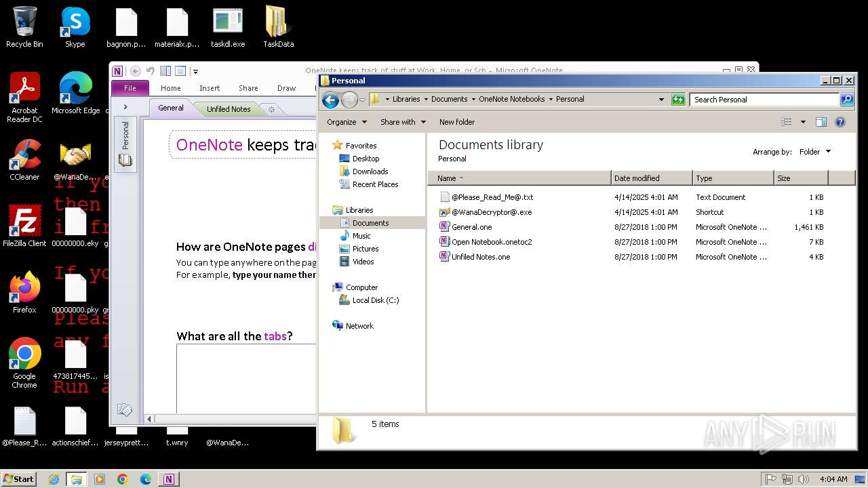Click the Explorer Help question mark icon
This screenshot has width=868, height=488.
pyautogui.click(x=840, y=122)
